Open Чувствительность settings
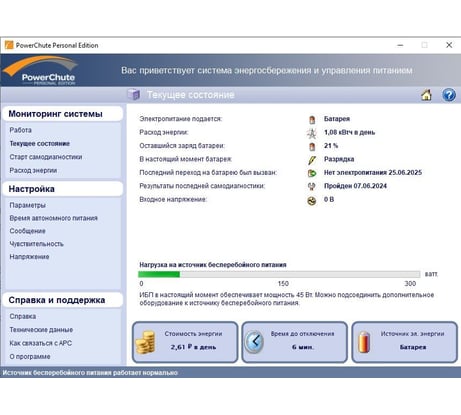Viewport: 461px width, 415px height. 36,244
